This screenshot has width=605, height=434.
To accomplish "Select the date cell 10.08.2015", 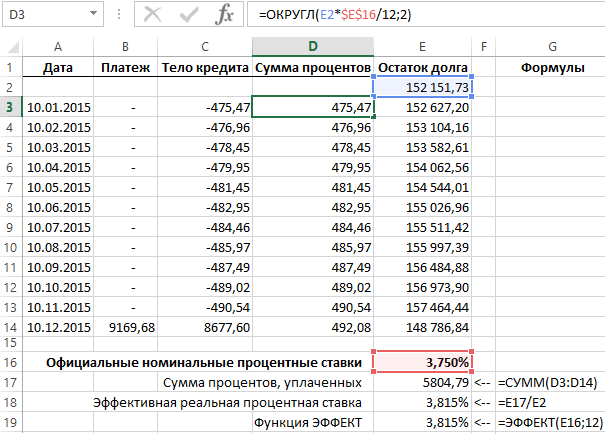I will [58, 247].
